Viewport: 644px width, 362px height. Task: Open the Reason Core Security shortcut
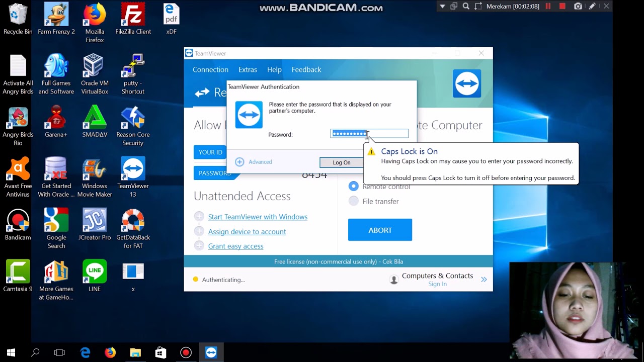coord(133,127)
